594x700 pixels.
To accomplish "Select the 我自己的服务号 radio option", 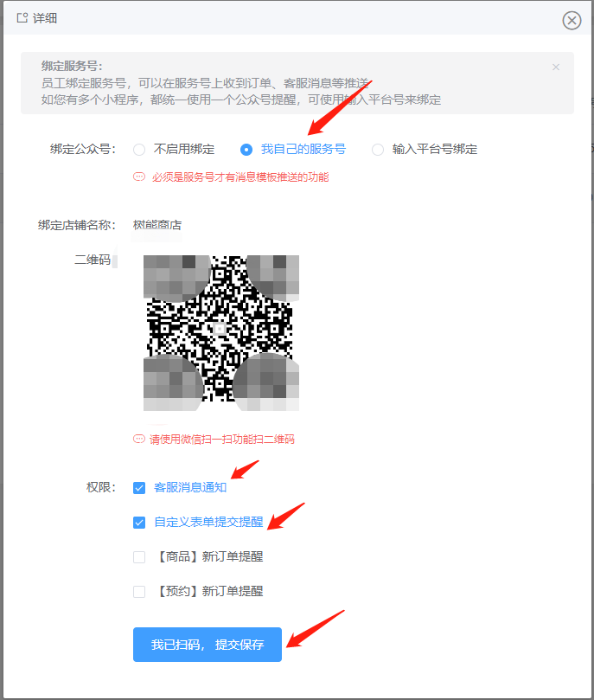I will tap(246, 150).
